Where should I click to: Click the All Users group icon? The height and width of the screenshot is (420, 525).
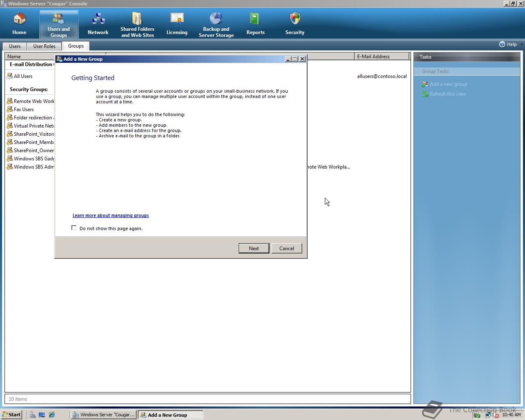[10, 76]
